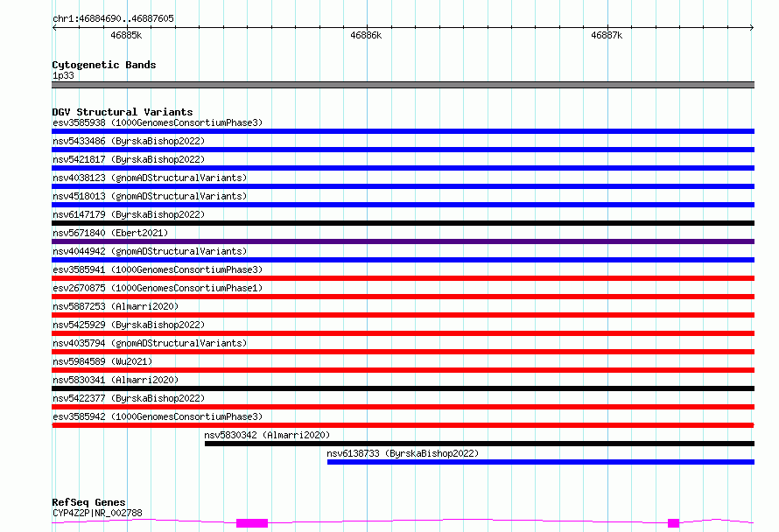Viewport: 779px width, 532px height.
Task: Open variant nsv5422377 label
Action: [129, 398]
